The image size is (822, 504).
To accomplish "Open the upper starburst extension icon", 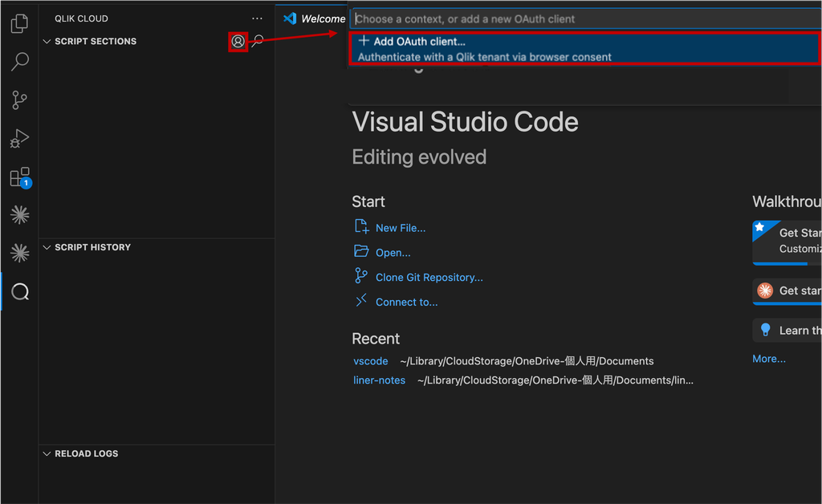I will (20, 215).
